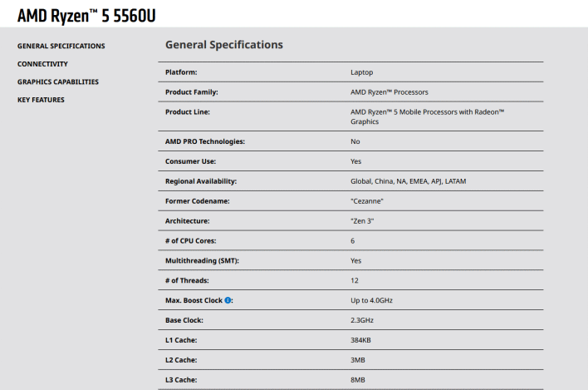
Task: Click the Base Clock label
Action: 184,320
